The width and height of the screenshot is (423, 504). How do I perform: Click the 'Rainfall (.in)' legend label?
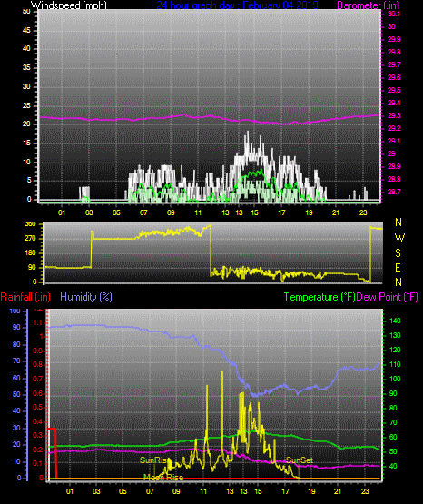click(x=25, y=297)
